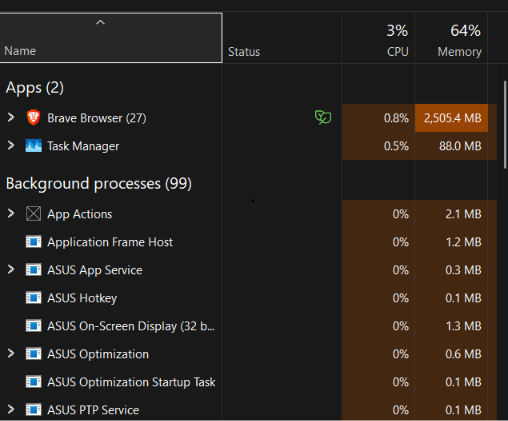Click the 0.5% CPU cell
The image size is (508, 421).
coord(378,146)
